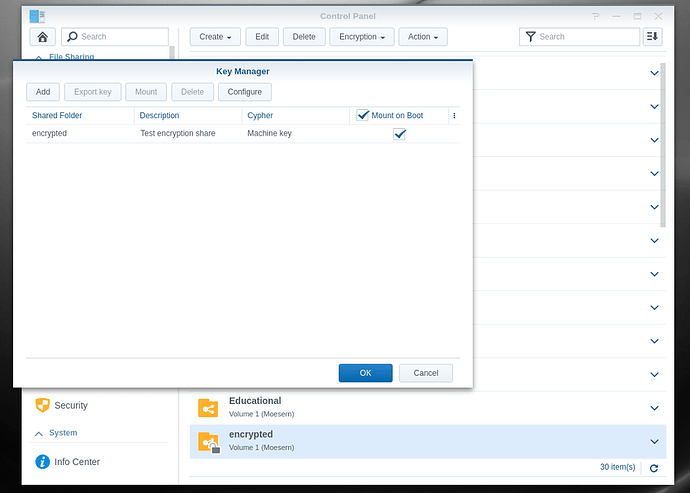Click Edit in Control Panel toolbar
The height and width of the screenshot is (493, 690).
262,37
